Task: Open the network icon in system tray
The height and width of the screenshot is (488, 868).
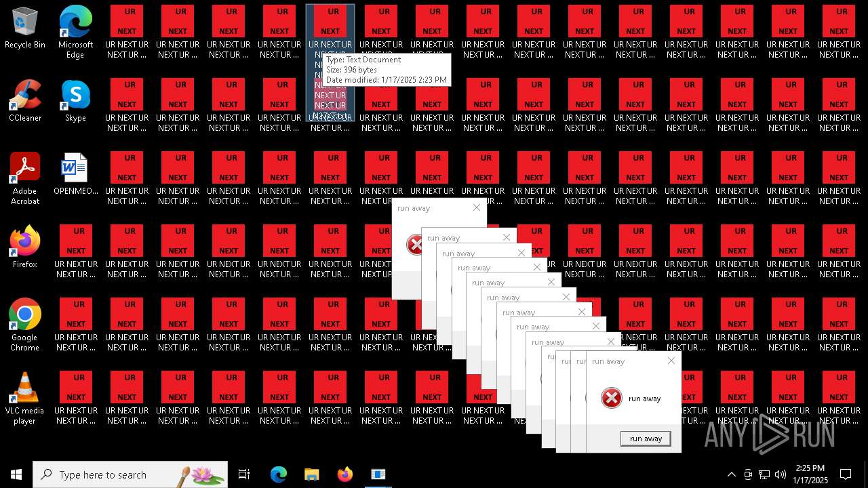Action: tap(764, 474)
